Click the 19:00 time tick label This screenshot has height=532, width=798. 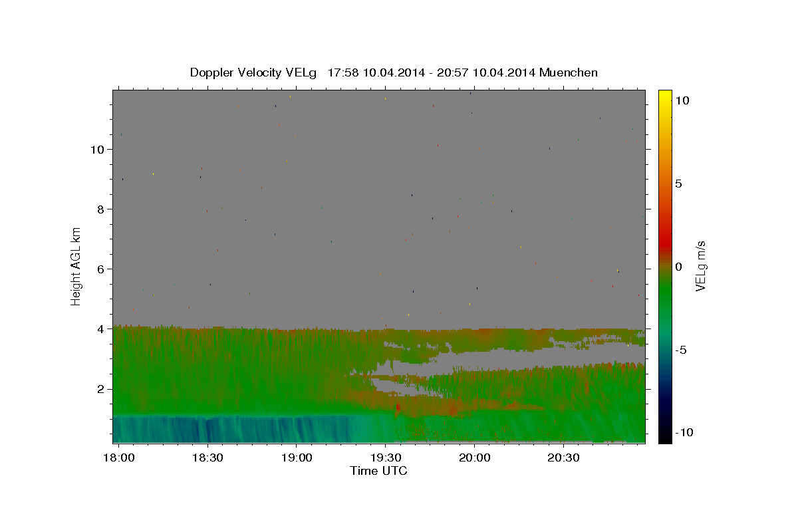coord(297,458)
